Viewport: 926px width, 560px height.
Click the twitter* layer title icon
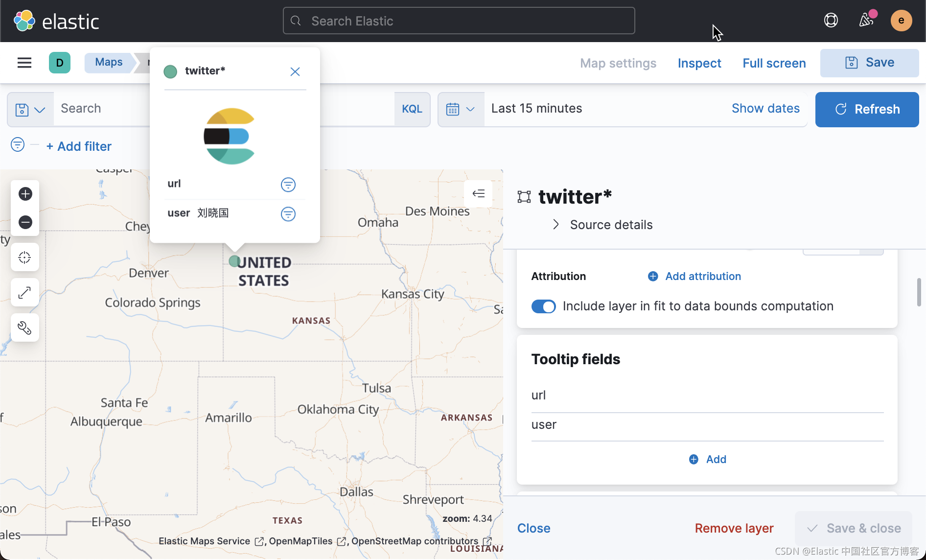pyautogui.click(x=524, y=197)
